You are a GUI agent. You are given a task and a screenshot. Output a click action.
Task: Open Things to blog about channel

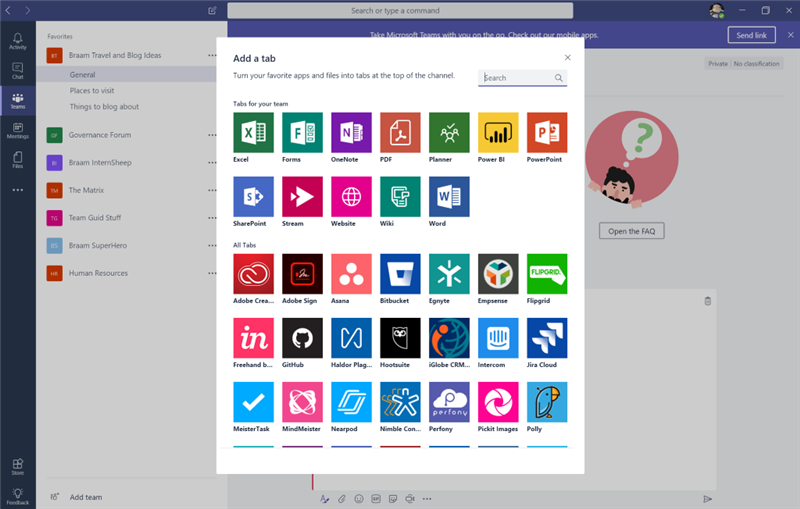tap(104, 107)
